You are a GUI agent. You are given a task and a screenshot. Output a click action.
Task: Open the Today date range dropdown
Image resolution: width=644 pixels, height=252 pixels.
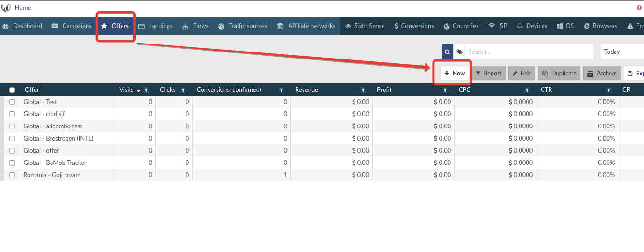(x=622, y=52)
